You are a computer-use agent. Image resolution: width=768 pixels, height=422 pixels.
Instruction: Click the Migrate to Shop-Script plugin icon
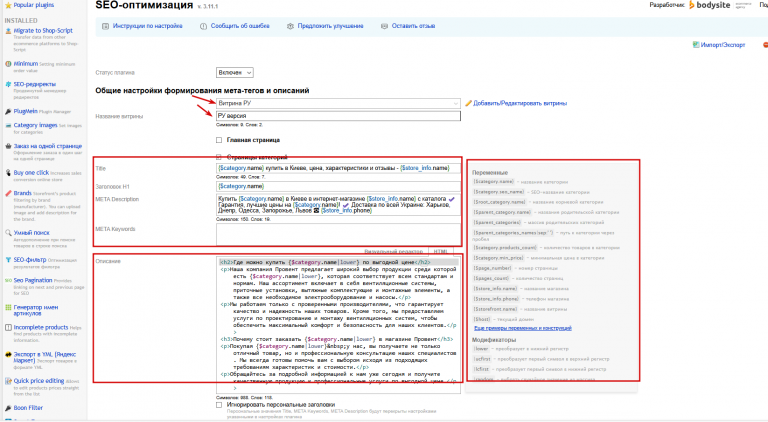pyautogui.click(x=8, y=31)
